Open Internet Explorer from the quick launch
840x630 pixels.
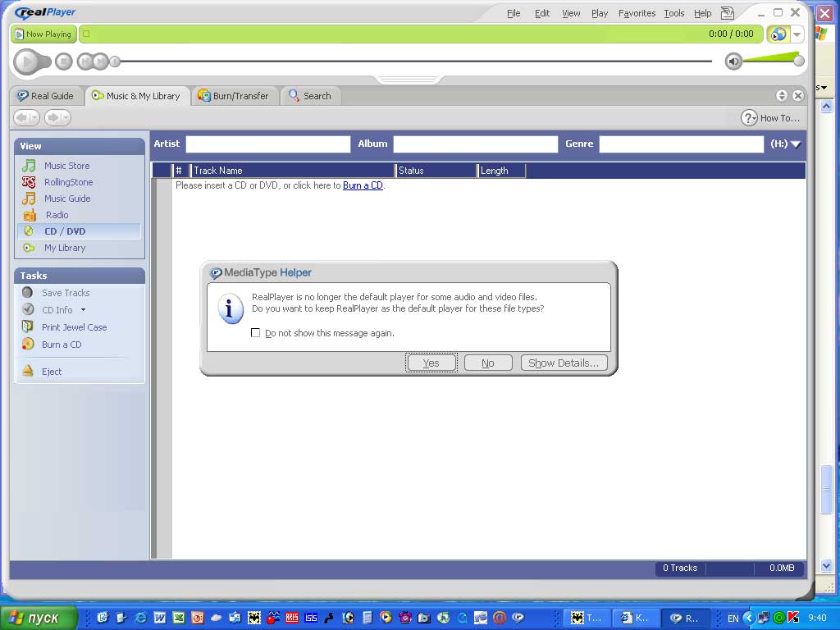140,618
